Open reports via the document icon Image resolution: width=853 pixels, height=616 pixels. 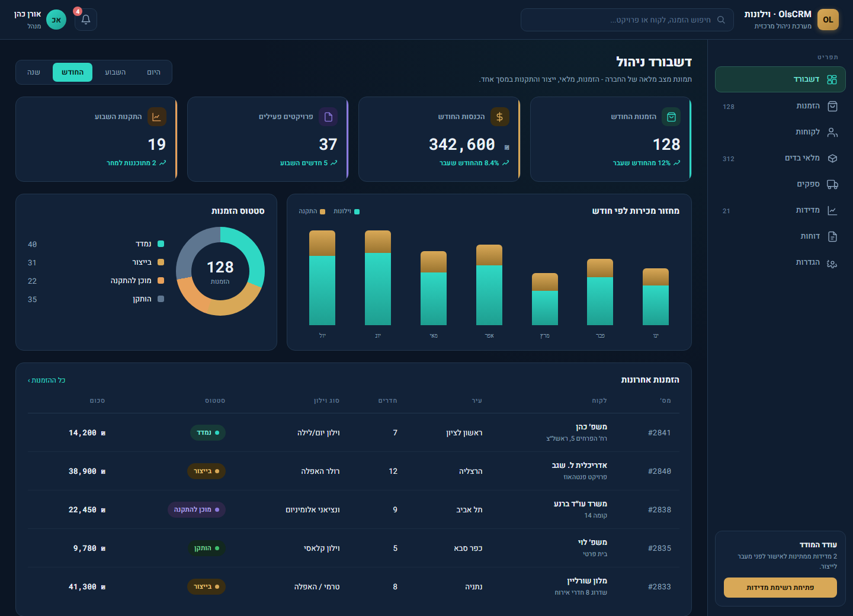coord(832,236)
